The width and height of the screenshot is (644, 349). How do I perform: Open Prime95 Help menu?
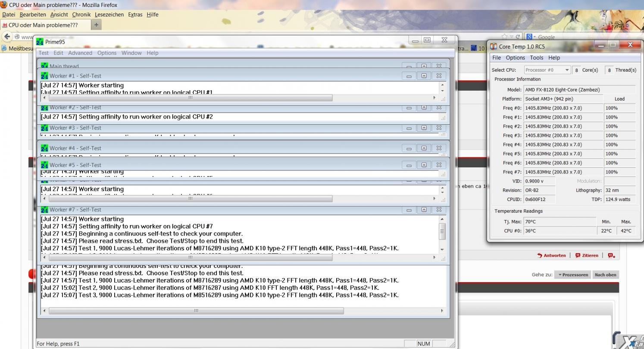pyautogui.click(x=153, y=53)
